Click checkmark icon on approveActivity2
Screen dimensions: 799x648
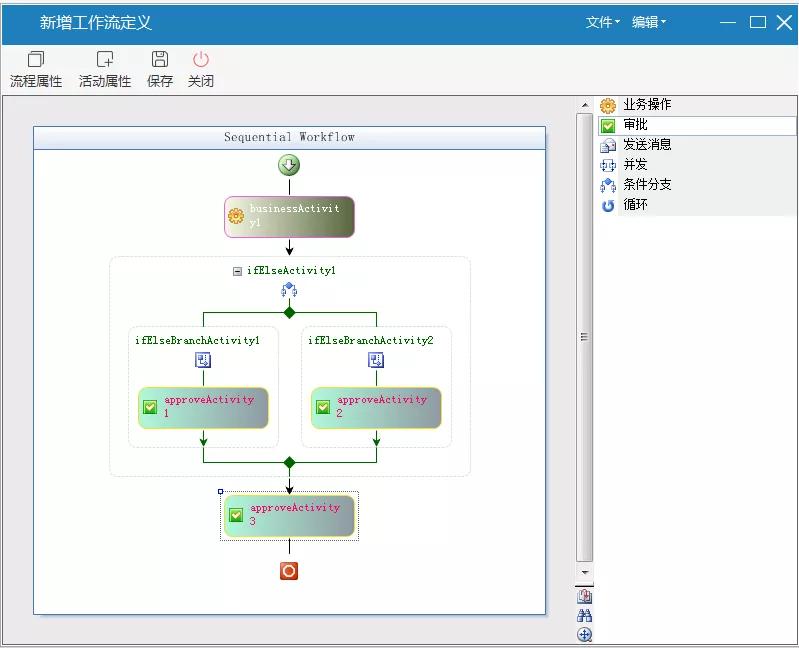(323, 407)
